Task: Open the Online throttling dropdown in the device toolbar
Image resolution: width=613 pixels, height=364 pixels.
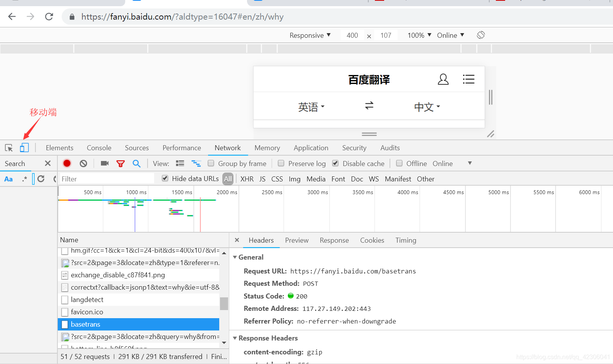Action: tap(450, 35)
